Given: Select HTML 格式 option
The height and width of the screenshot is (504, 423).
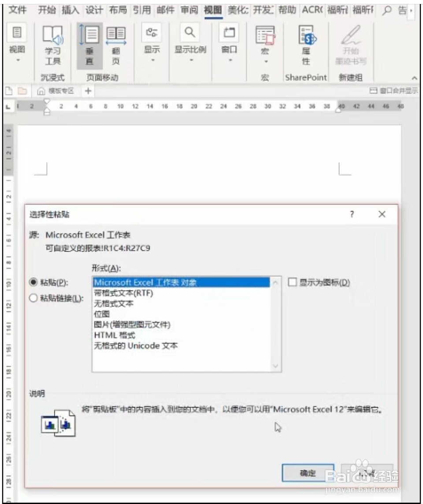Looking at the screenshot, I should coord(181,335).
